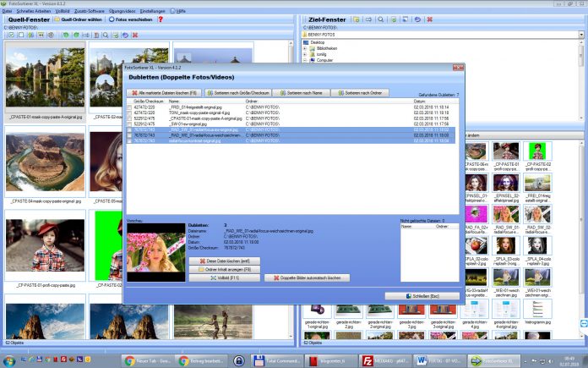Click the 'Größe/Checksum' column header
The height and width of the screenshot is (368, 588).
pyautogui.click(x=149, y=102)
